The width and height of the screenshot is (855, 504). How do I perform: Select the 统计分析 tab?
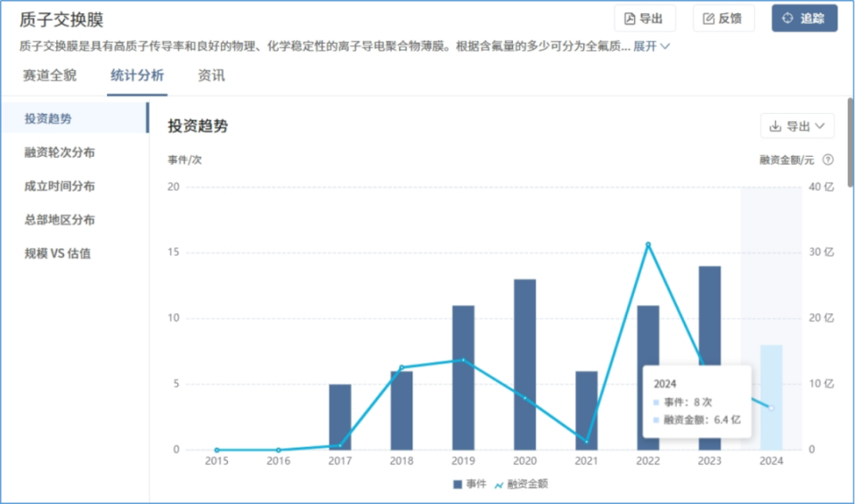click(x=137, y=76)
